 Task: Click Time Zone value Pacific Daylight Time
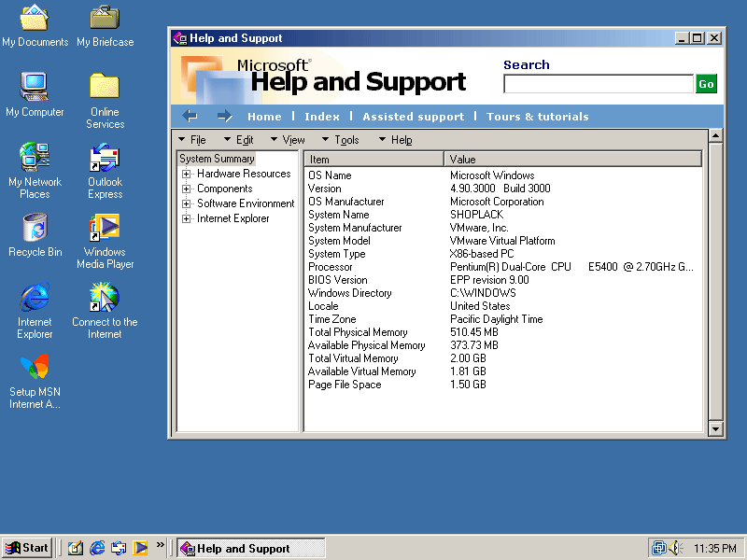(x=497, y=319)
